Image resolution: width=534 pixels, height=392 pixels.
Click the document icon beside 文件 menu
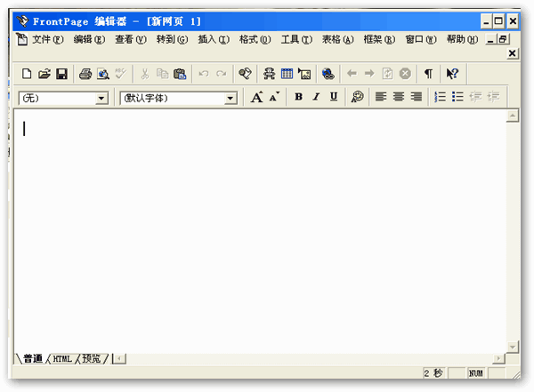coord(22,39)
